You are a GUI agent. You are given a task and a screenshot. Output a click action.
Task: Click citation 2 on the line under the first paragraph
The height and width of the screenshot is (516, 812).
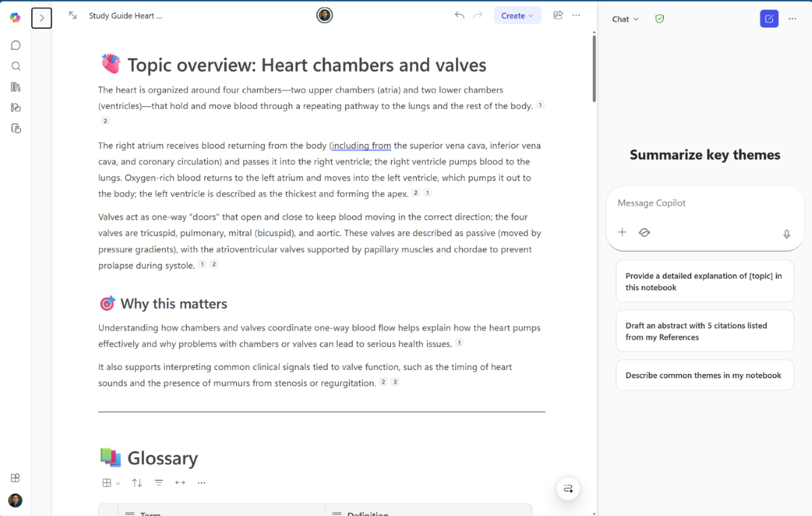[105, 121]
